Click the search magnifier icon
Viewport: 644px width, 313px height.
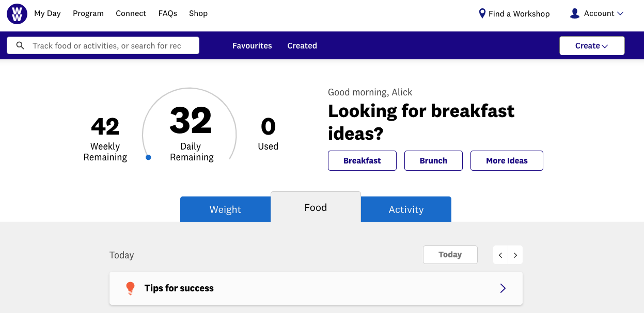[21, 46]
